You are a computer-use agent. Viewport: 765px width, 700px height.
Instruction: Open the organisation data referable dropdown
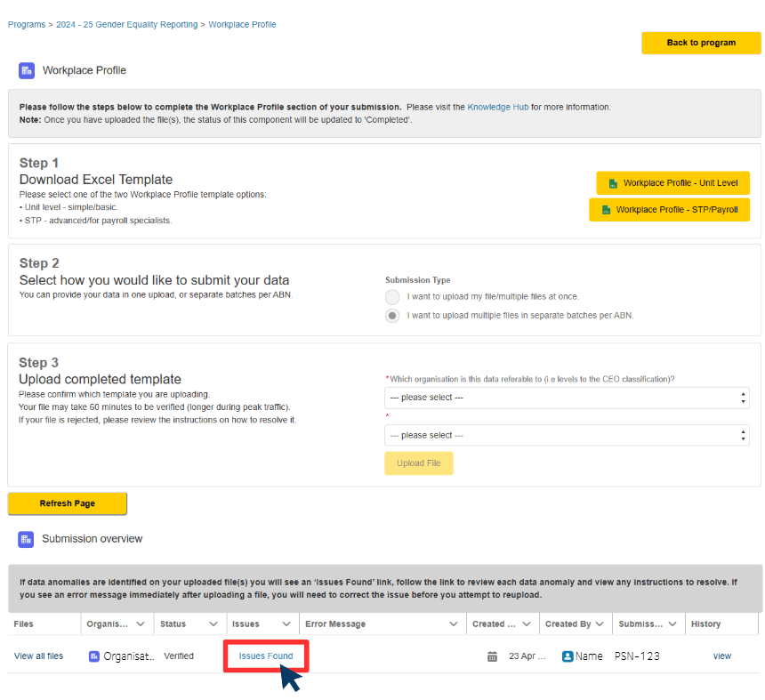click(x=566, y=398)
